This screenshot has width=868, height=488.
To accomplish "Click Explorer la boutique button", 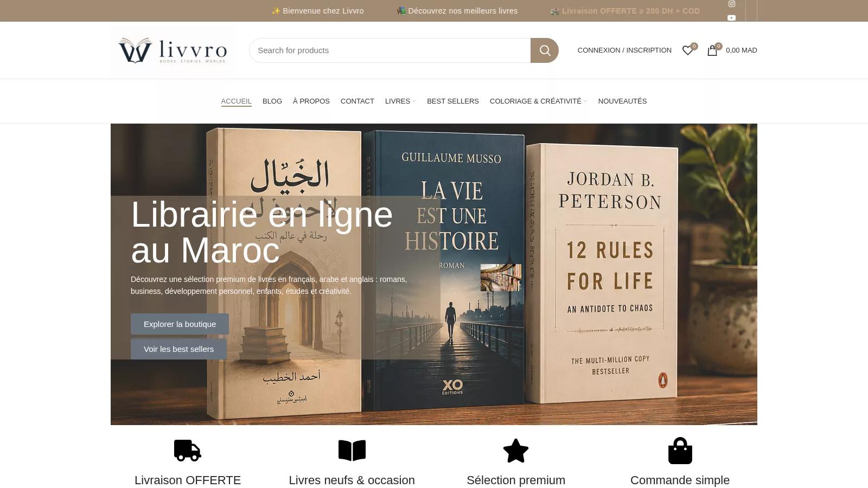I will tap(180, 324).
